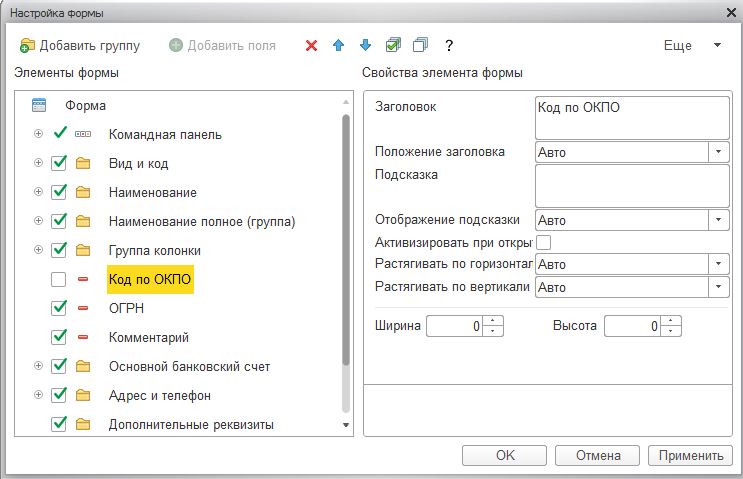Open the Еще menu
The image size is (743, 479).
tap(692, 45)
